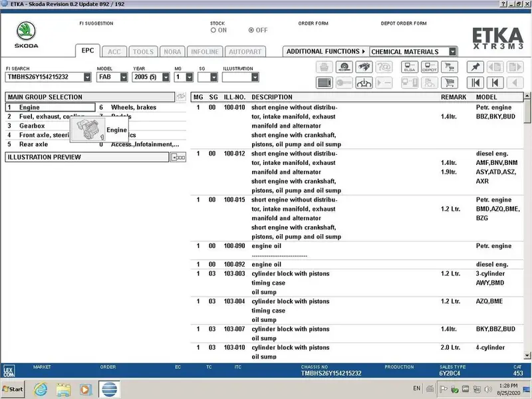This screenshot has width=532, height=399.
Task: Click the question mark and @ help icon
Action: click(x=384, y=67)
